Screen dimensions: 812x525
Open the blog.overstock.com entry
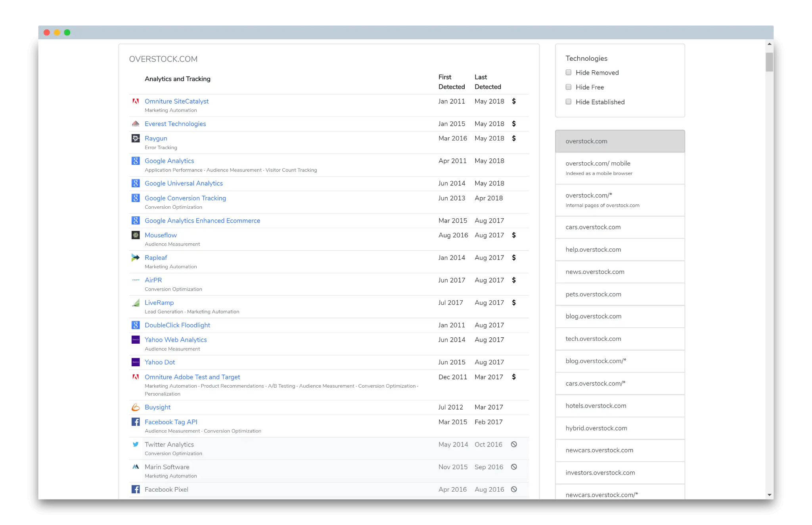[x=620, y=317]
